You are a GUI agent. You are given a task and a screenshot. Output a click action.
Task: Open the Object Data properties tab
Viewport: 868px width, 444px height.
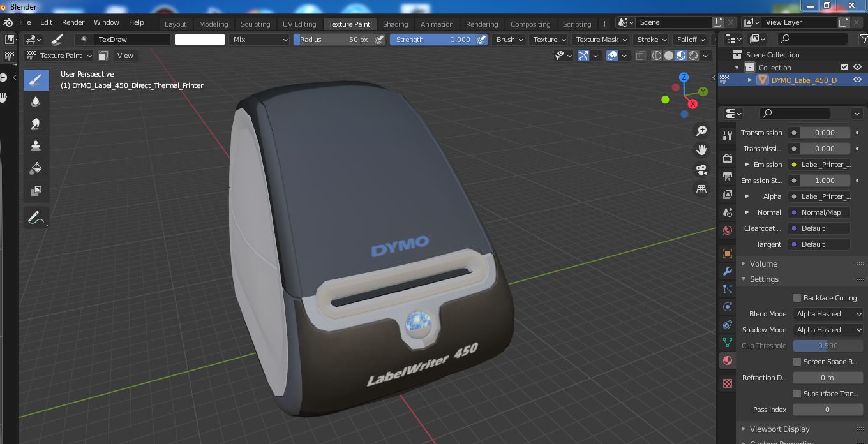pyautogui.click(x=727, y=343)
